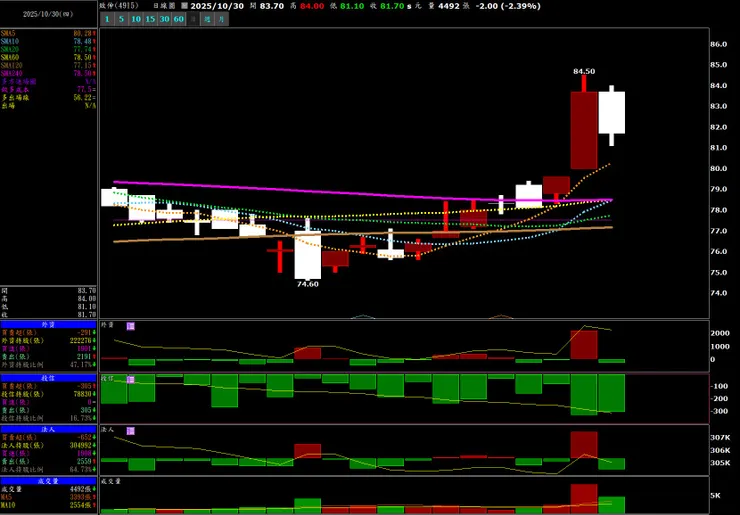
Task: Click the high price 84.00 in header
Action: (312, 6)
